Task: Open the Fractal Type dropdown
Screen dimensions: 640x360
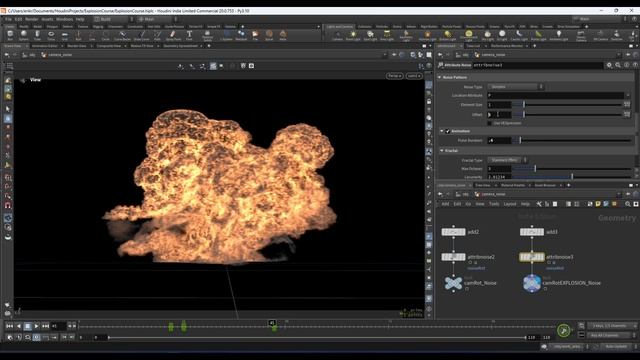Action: point(508,160)
